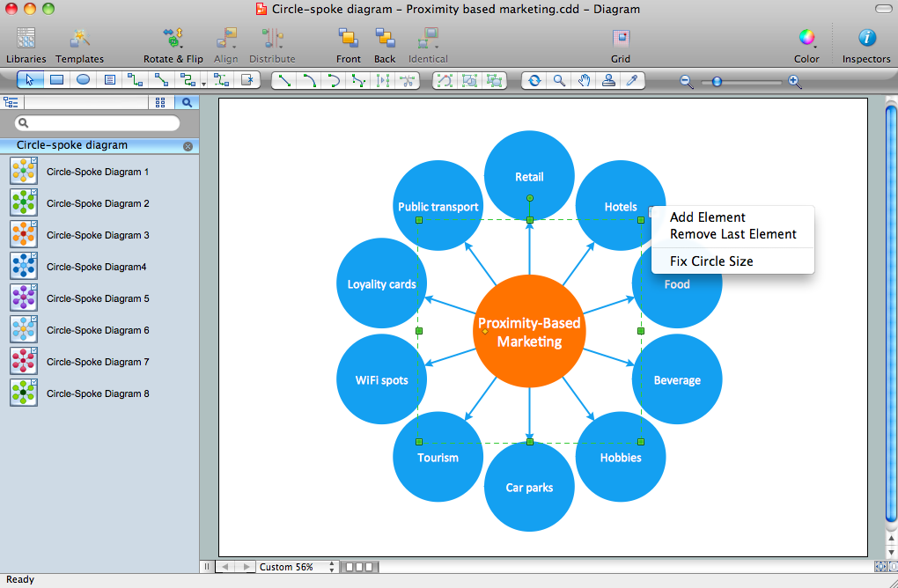
Task: Go to next page arrow
Action: [247, 567]
